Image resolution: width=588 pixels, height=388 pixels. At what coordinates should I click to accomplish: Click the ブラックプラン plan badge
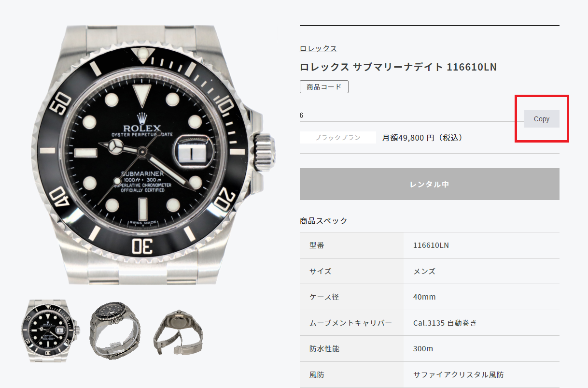(x=338, y=138)
